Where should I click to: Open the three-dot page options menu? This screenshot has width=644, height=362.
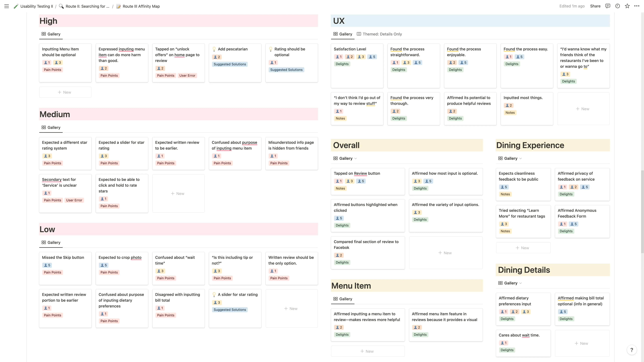click(637, 6)
